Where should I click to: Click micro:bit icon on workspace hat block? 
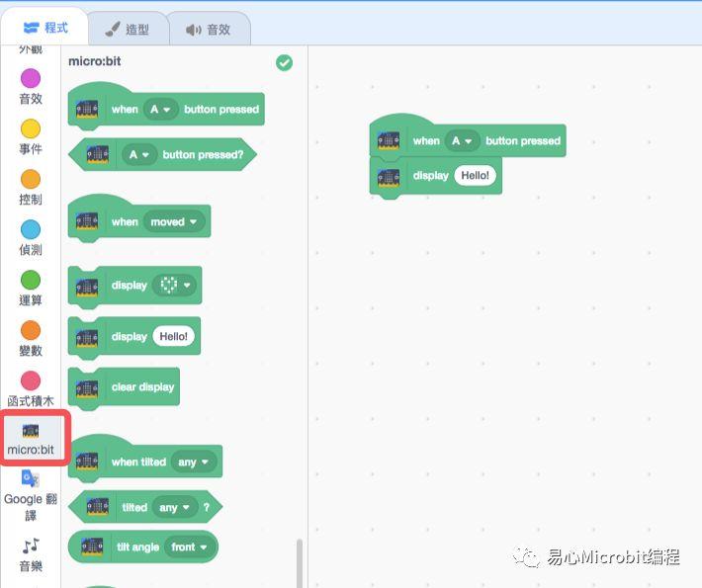pos(389,140)
